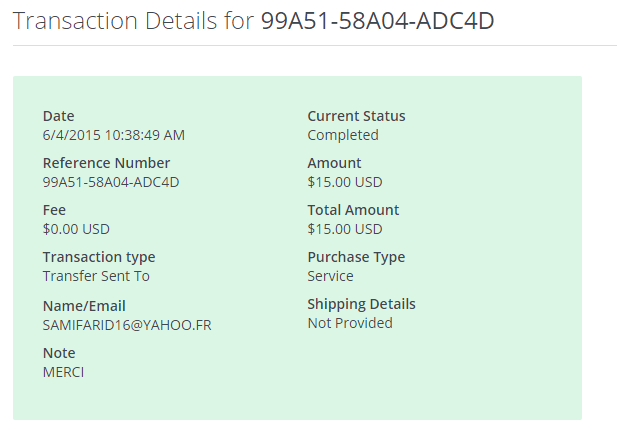This screenshot has width=617, height=430.
Task: Click the Transaction Details for heading text
Action: (x=134, y=22)
